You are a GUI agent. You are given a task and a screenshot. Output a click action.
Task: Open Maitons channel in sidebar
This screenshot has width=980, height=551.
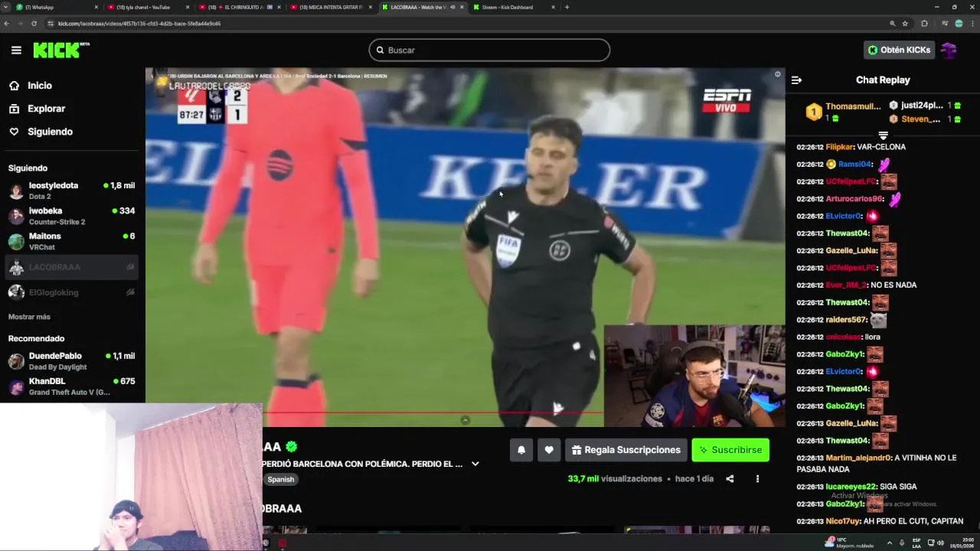tap(72, 241)
